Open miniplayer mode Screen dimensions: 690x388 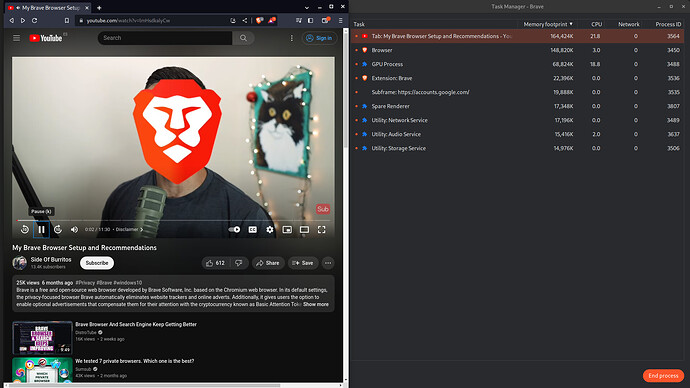click(x=287, y=230)
